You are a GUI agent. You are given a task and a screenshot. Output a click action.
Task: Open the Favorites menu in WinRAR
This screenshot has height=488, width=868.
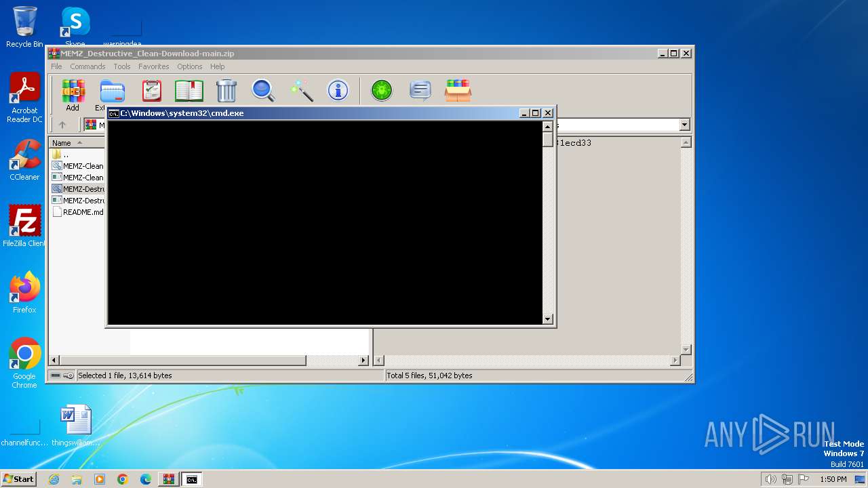(154, 66)
